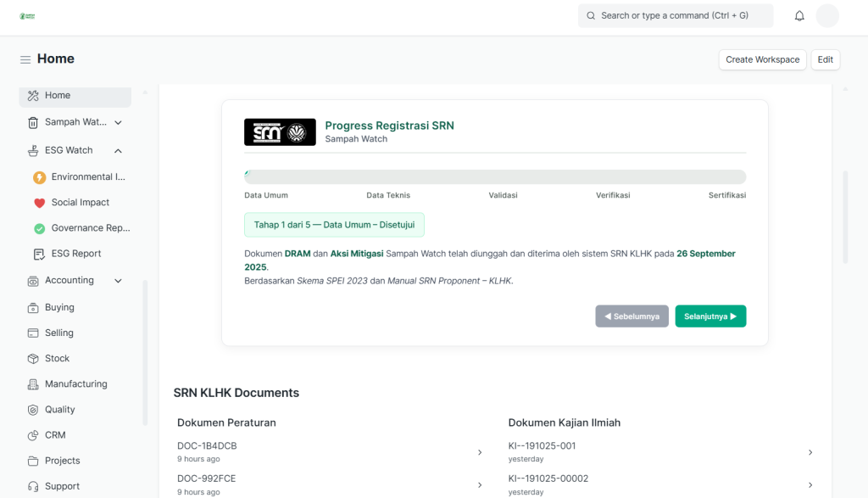The image size is (868, 498).
Task: Click the user avatar in top bar
Action: pos(826,16)
